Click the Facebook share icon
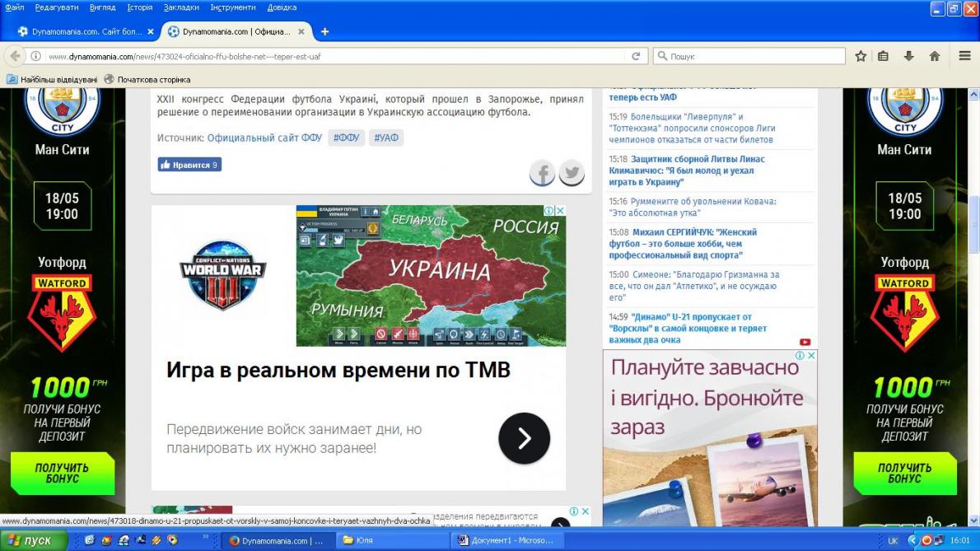Viewport: 980px width, 551px height. pyautogui.click(x=542, y=173)
